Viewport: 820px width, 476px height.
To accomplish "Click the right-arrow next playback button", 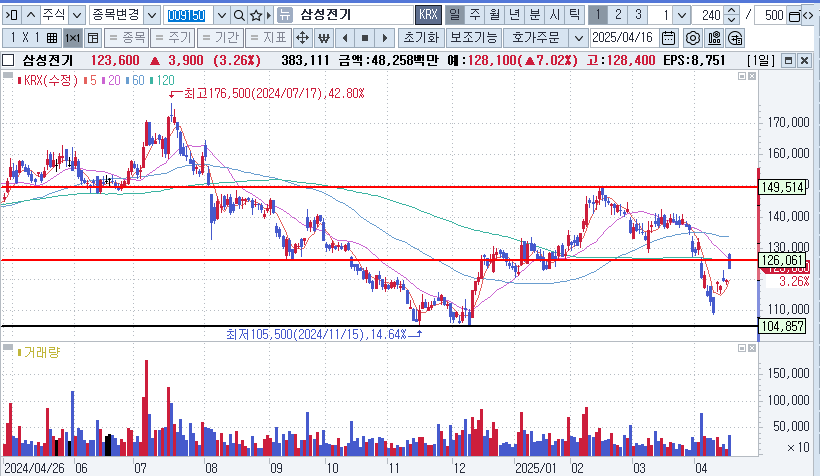I will [385, 38].
